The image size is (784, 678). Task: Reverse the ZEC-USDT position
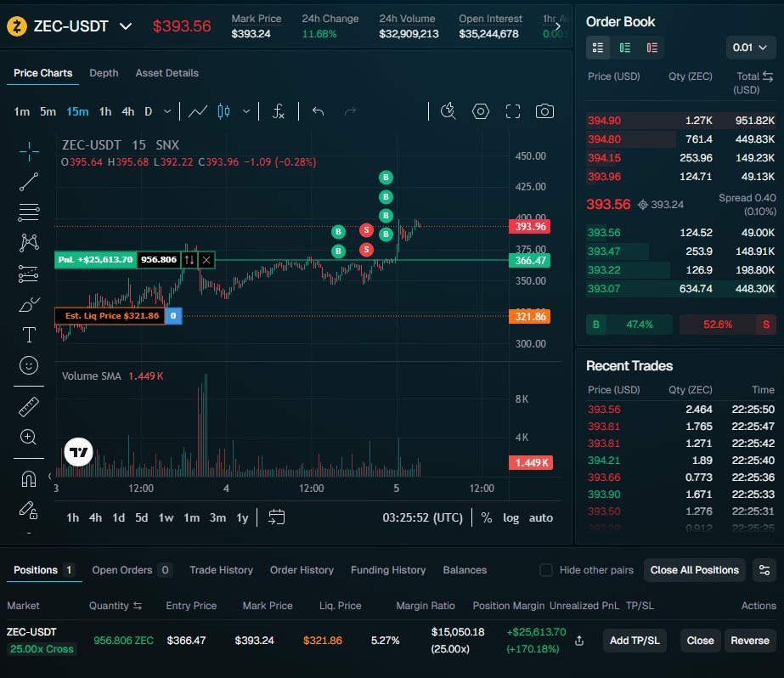(x=750, y=641)
